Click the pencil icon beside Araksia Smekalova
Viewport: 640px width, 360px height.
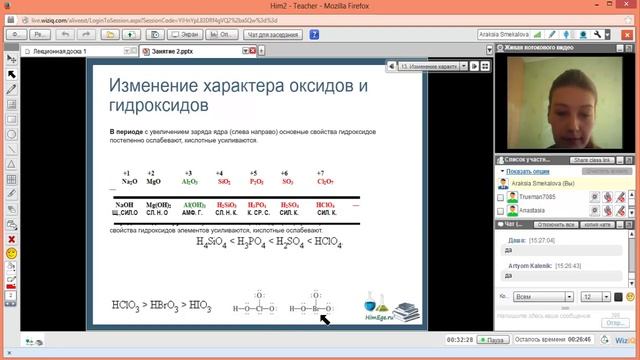[552, 35]
